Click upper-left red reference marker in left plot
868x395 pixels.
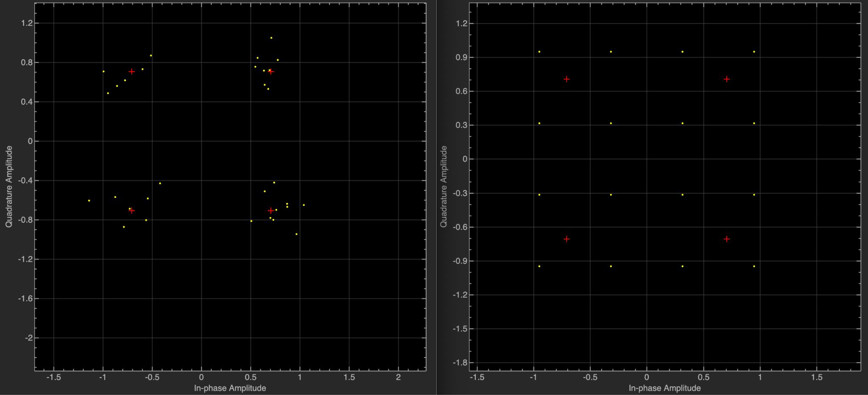pyautogui.click(x=132, y=72)
